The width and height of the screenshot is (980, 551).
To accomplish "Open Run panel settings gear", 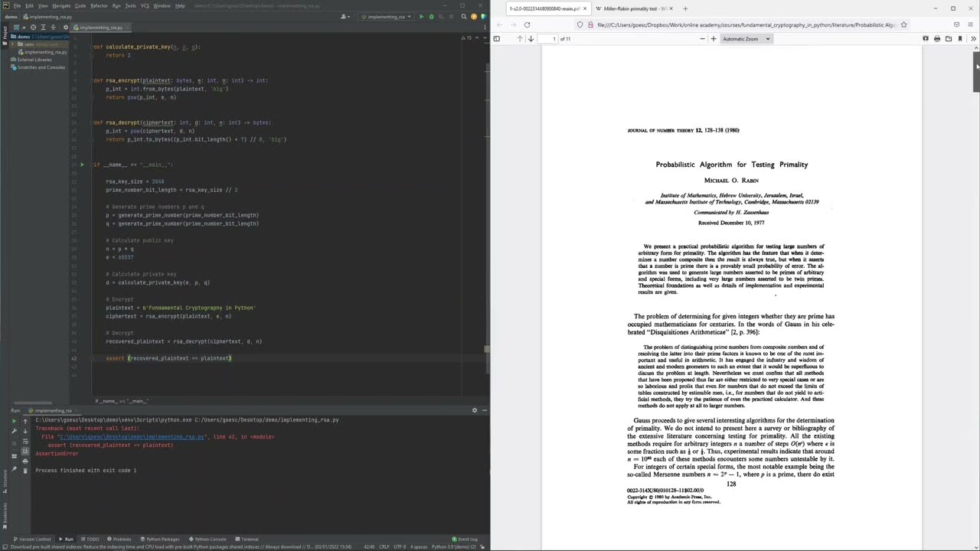I will (475, 410).
